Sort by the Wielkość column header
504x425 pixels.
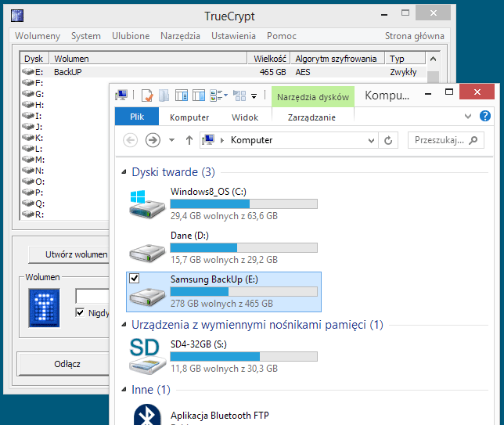click(269, 59)
